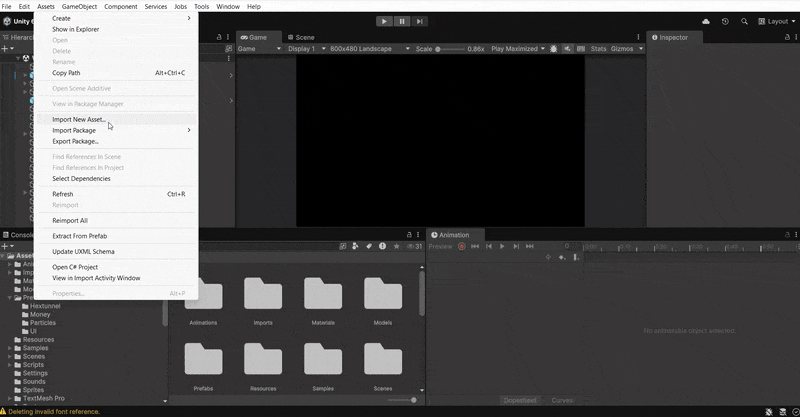800x417 pixels.
Task: Open the Gizmos dropdown arrow
Action: click(641, 48)
